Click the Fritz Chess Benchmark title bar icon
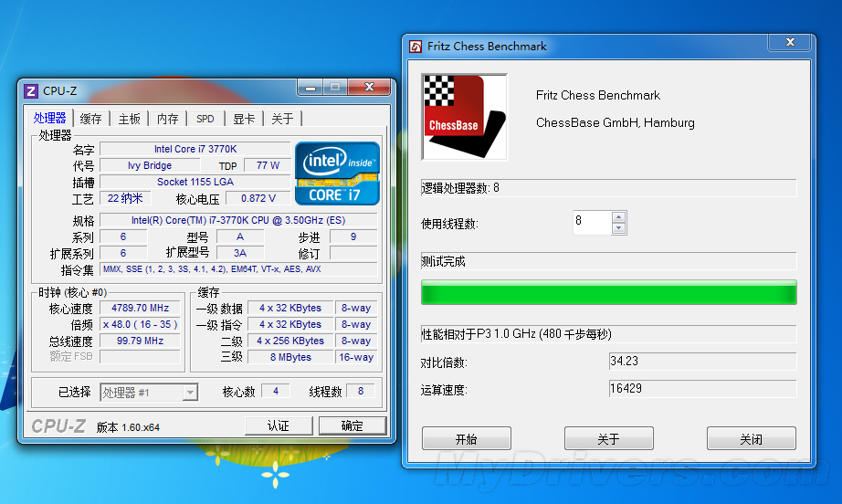The width and height of the screenshot is (842, 504). pos(416,47)
